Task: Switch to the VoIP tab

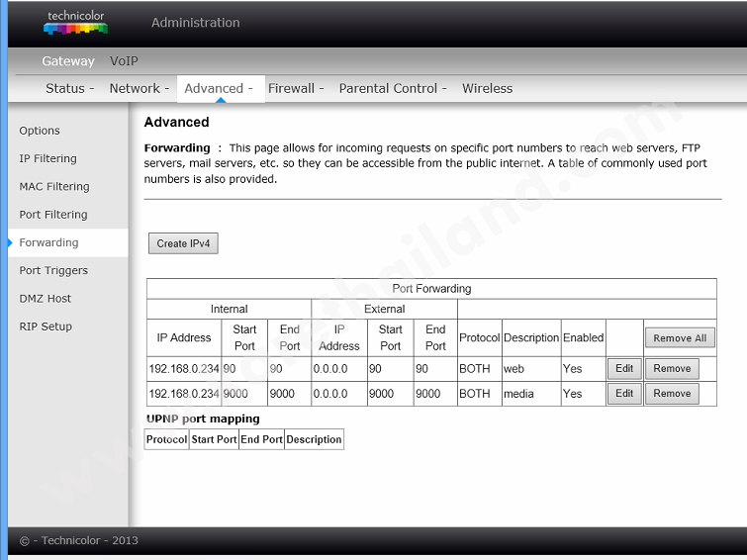Action: (124, 61)
